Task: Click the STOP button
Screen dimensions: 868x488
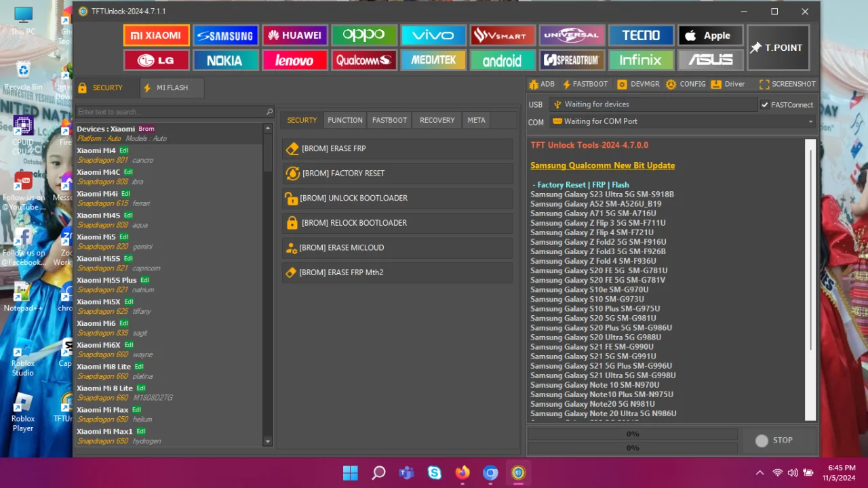Action: [774, 440]
